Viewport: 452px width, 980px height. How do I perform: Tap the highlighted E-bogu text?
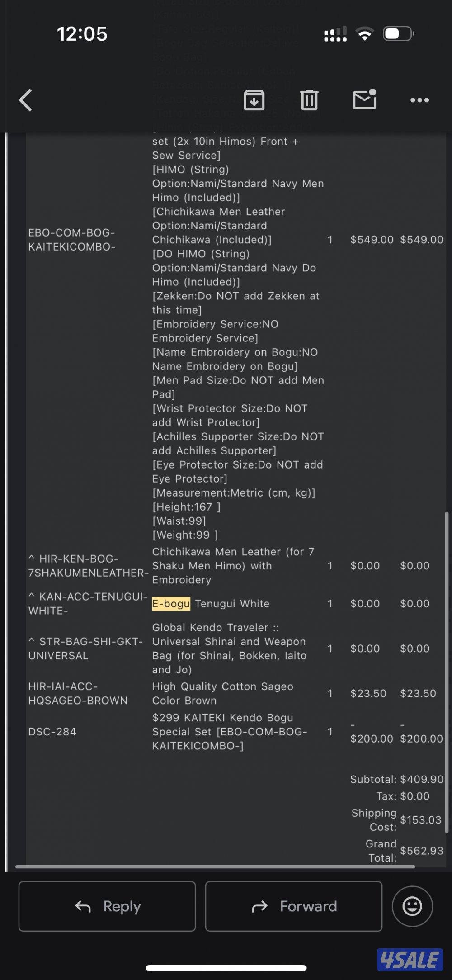(171, 604)
